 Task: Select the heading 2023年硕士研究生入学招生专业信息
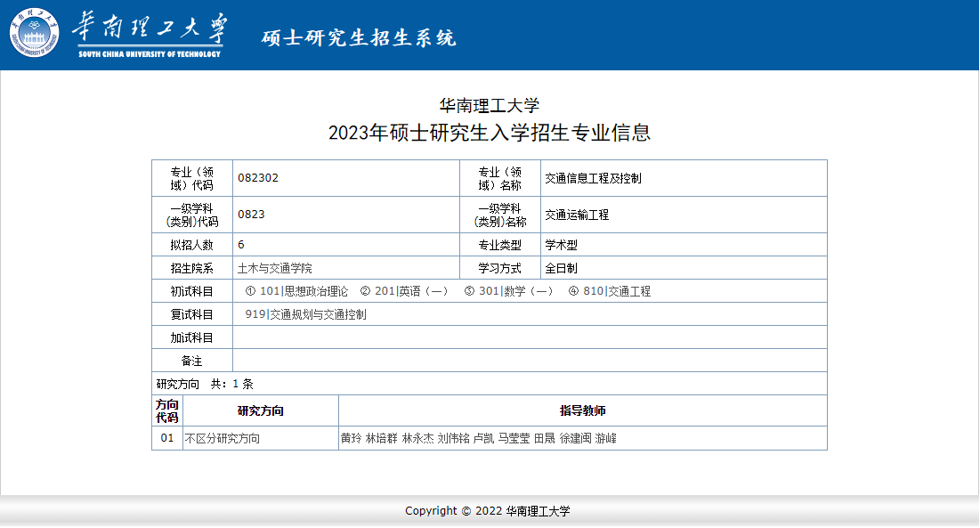(490, 133)
